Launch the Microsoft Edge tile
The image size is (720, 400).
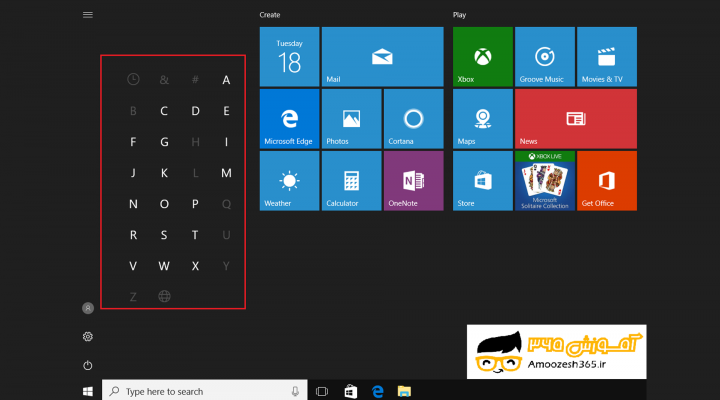pyautogui.click(x=289, y=118)
